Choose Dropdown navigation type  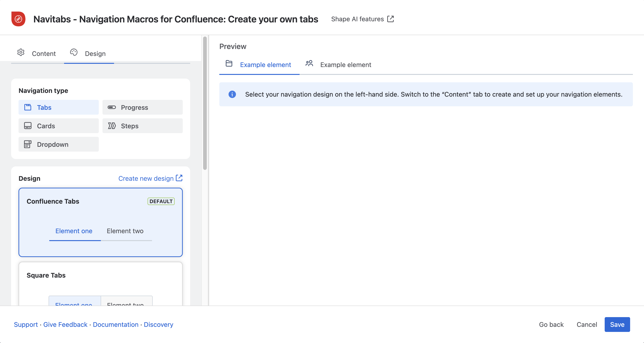59,144
